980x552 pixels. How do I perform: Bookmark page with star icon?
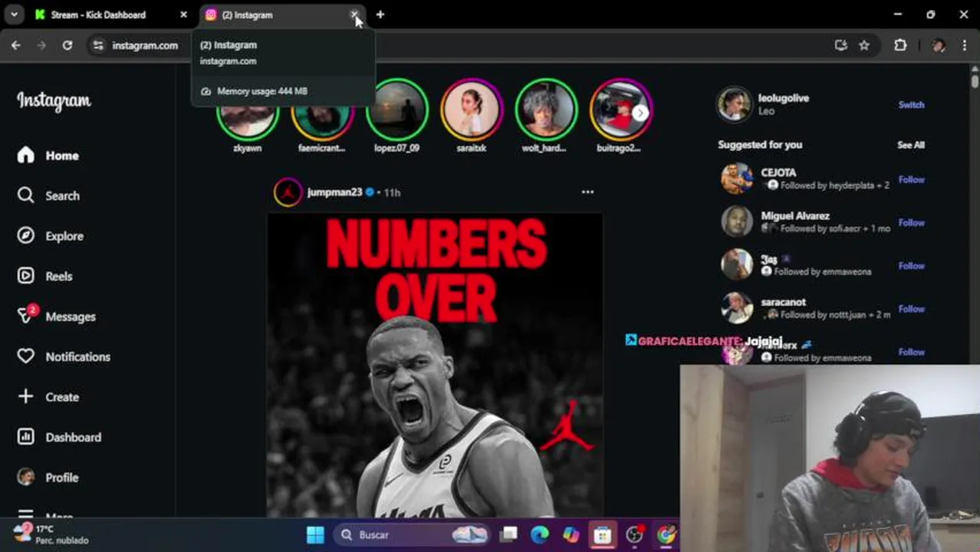click(864, 45)
